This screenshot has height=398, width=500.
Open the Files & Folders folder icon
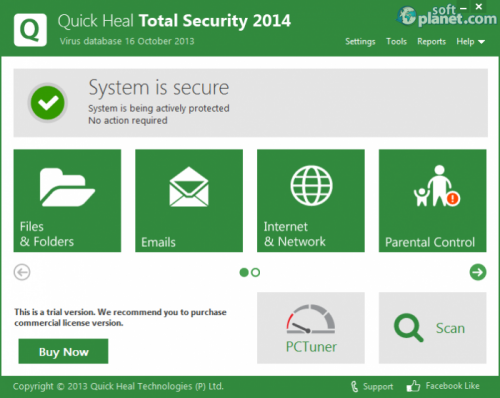[67, 187]
